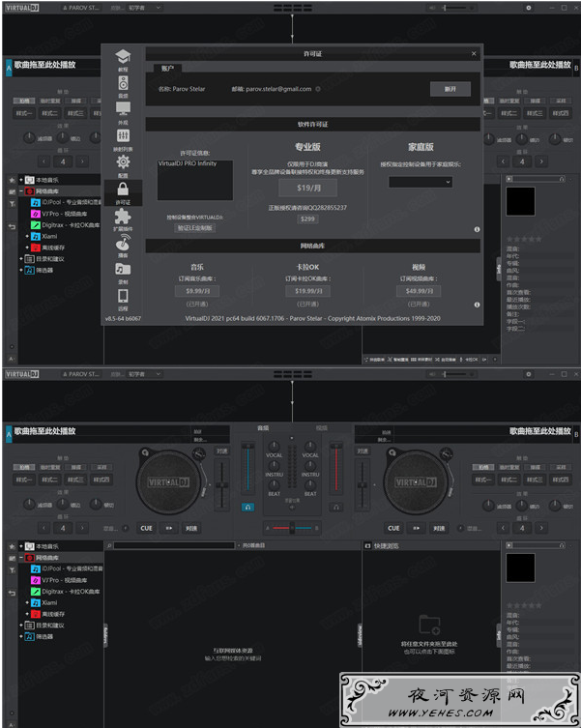Open the 初学者 layout dropdown in upper title bar
This screenshot has width=581, height=728.
(145, 8)
